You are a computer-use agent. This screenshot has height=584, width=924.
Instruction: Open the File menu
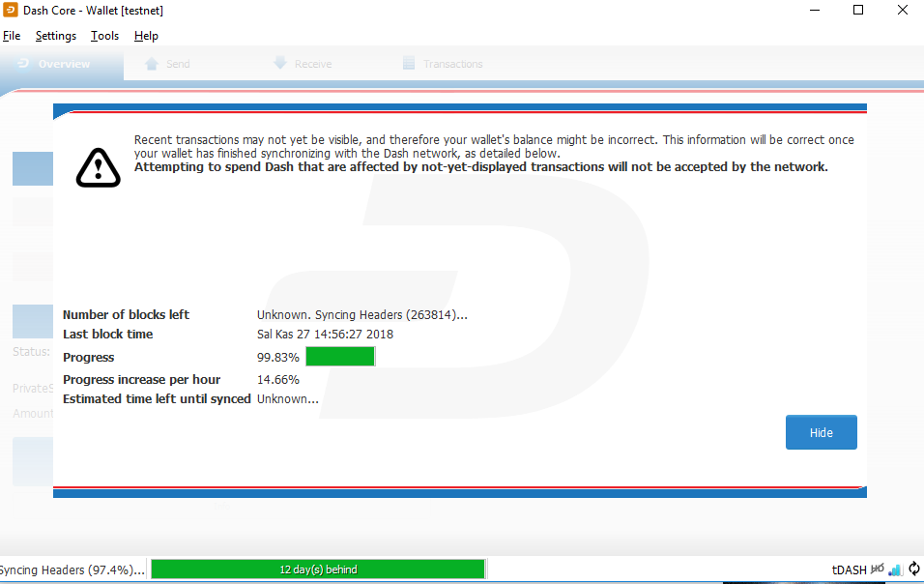[x=12, y=36]
